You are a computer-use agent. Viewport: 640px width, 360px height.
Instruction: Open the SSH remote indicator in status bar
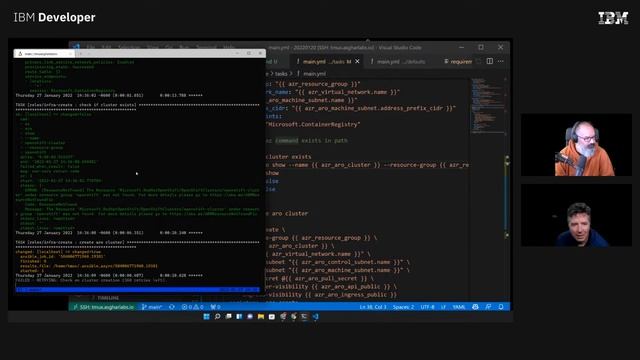click(x=103, y=307)
